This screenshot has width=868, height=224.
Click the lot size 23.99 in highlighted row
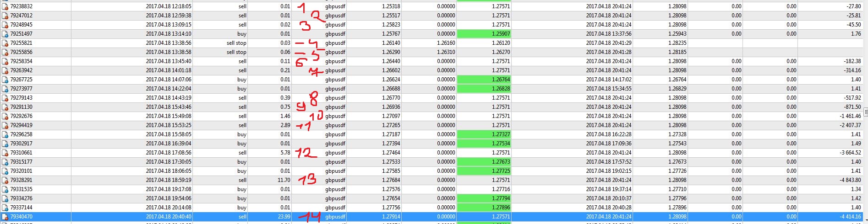(284, 217)
